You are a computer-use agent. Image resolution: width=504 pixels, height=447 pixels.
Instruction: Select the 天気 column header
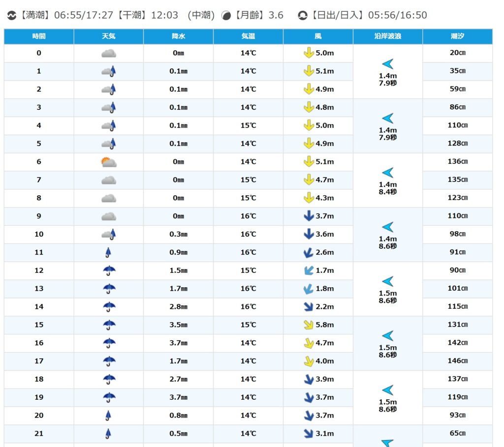[x=109, y=36]
